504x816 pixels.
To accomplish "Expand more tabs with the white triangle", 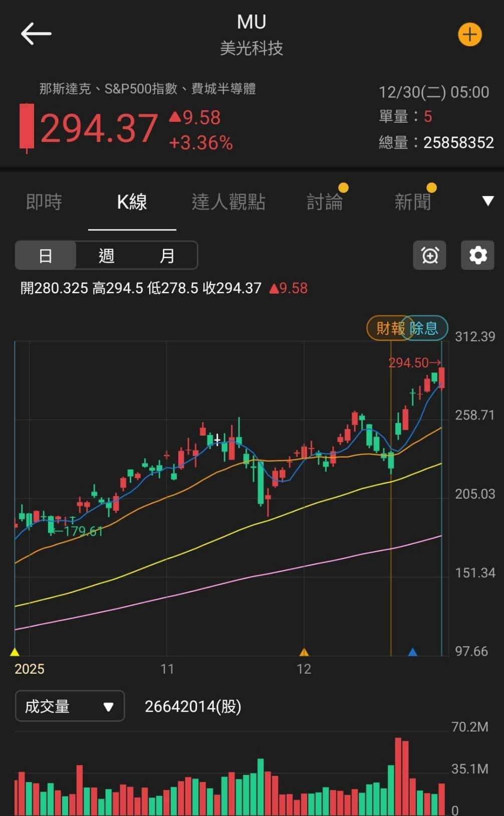I will [487, 201].
